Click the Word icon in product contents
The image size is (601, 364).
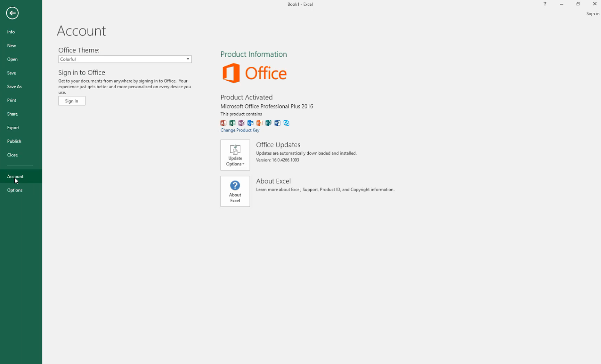277,123
